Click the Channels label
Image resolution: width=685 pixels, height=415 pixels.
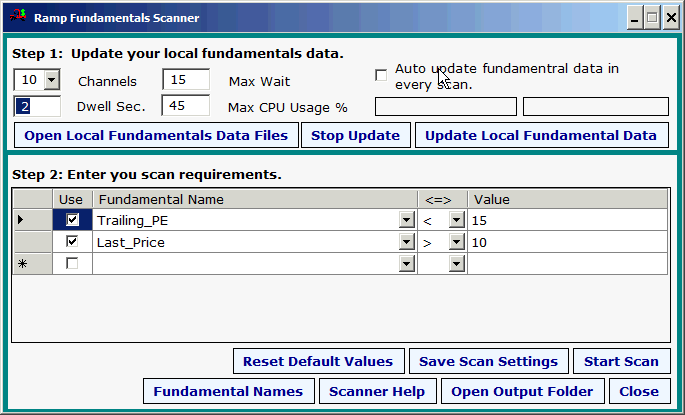[107, 82]
